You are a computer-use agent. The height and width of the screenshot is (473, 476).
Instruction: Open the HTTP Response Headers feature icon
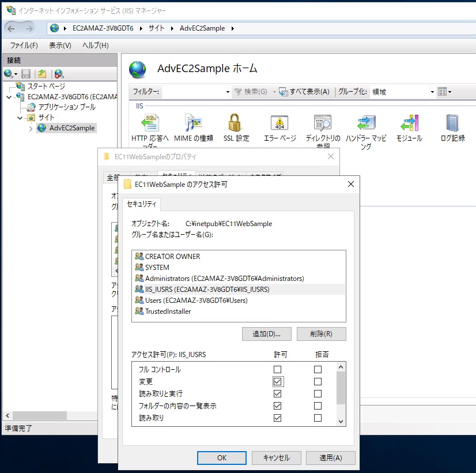point(150,123)
